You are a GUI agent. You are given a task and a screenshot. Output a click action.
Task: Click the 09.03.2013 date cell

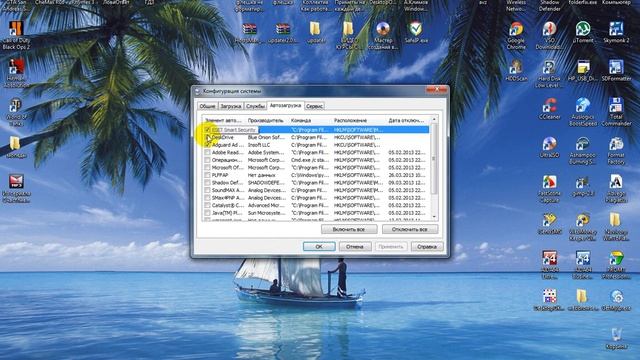407,182
